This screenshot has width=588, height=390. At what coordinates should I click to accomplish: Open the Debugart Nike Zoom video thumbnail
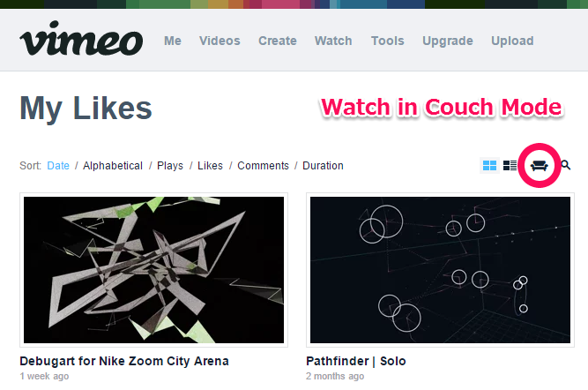point(153,270)
